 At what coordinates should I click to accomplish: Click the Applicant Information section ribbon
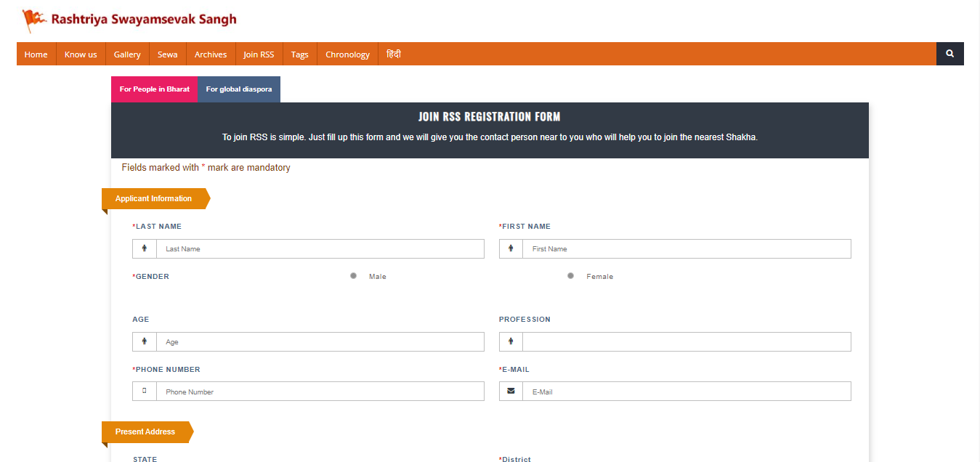pos(155,198)
